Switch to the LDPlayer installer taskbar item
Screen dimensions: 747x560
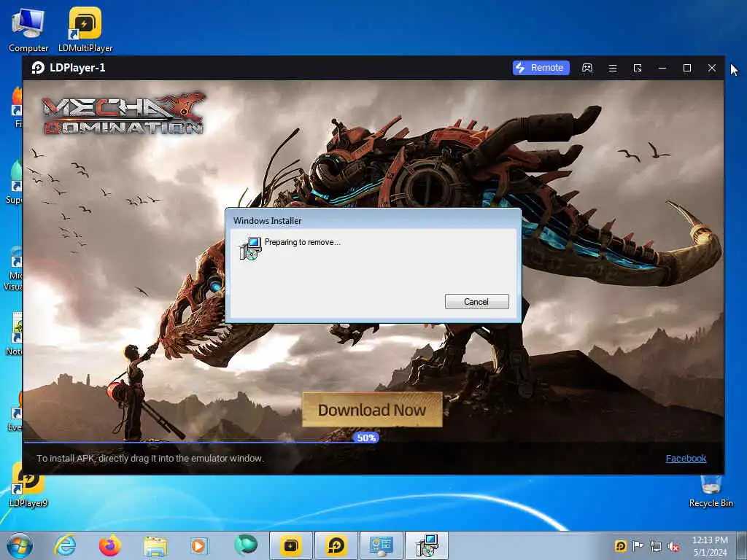tap(290, 545)
